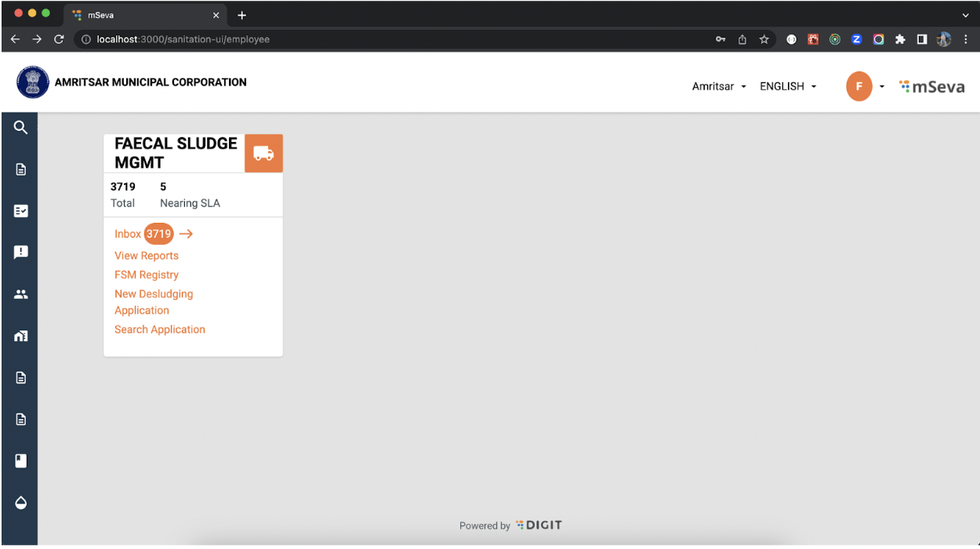Viewport: 980px width, 549px height.
Task: Open the FSM Inbox link
Action: point(128,234)
